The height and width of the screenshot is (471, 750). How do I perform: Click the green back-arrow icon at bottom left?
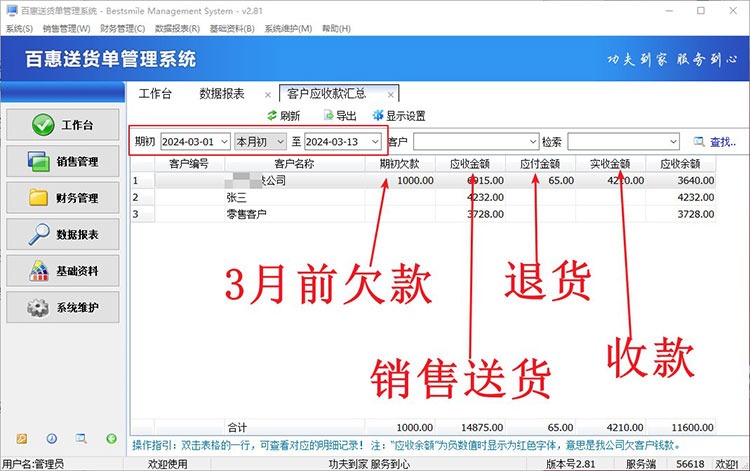click(111, 438)
